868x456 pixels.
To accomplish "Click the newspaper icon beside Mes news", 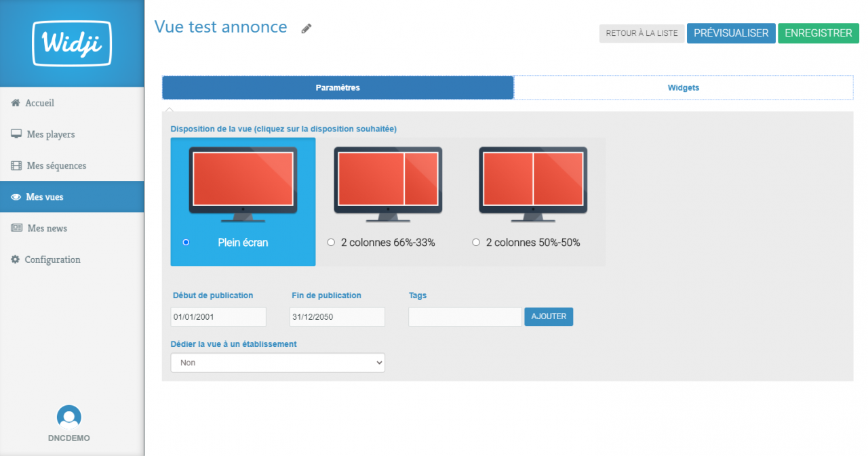I will click(x=17, y=228).
